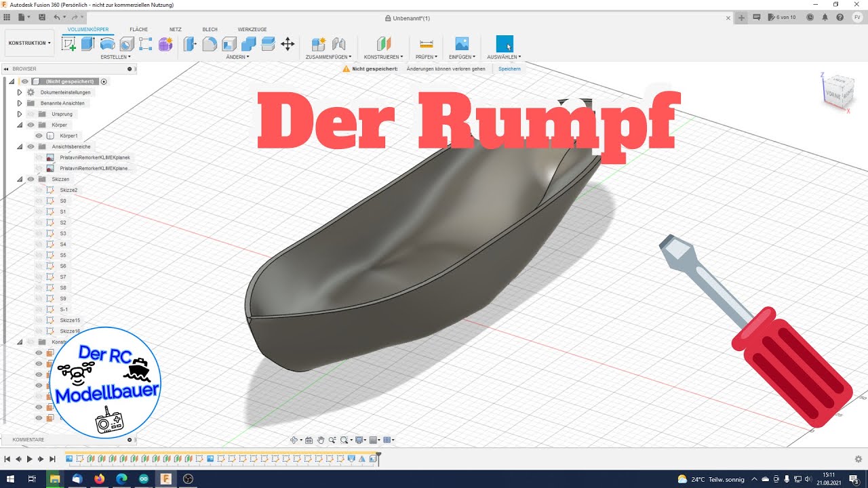Open Firefox from Windows taskbar

100,479
